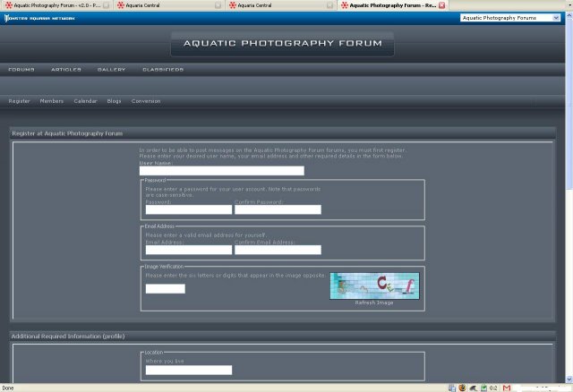Close the first Aquaria Central tab

pos(218,5)
